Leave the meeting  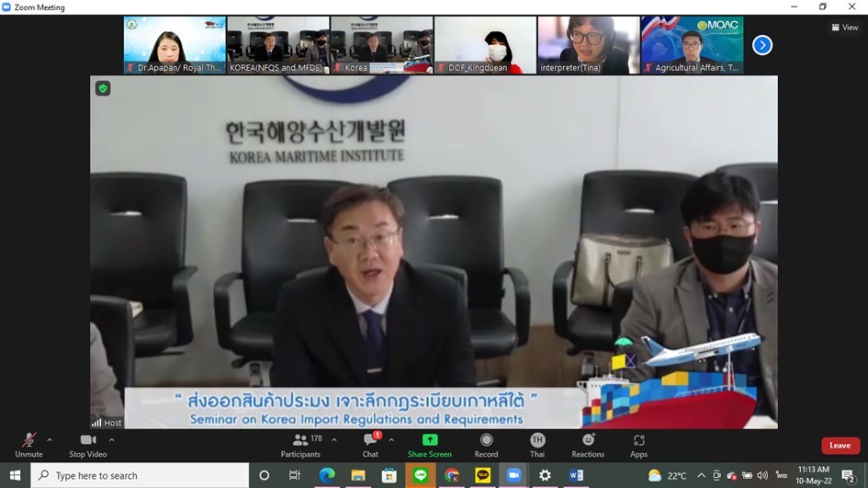point(840,446)
